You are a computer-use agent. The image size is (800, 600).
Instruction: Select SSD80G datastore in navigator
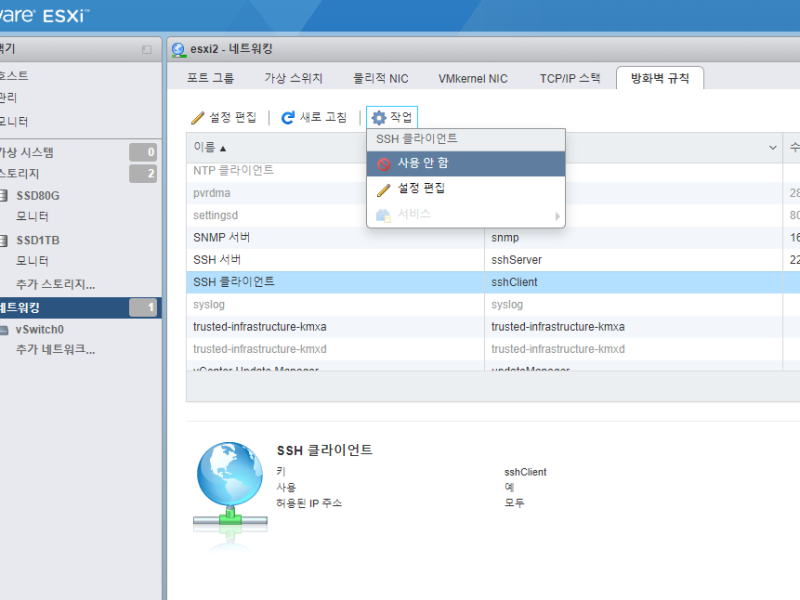pos(38,195)
